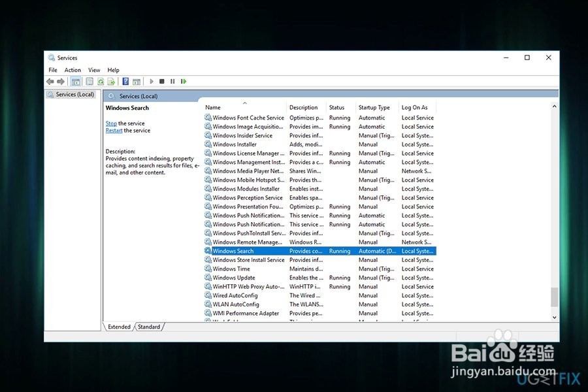Screen dimensions: 588x392
Task: Click gear icon of Windows Update row
Action: coord(208,277)
